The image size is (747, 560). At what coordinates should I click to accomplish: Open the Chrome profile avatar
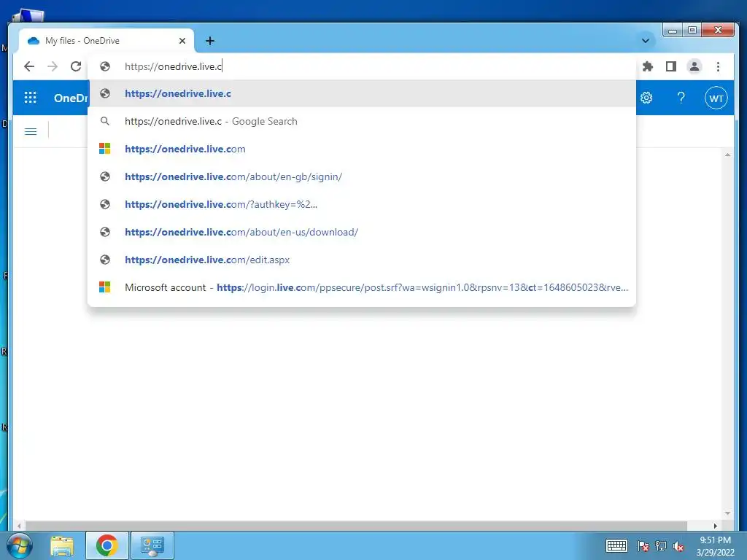point(694,66)
